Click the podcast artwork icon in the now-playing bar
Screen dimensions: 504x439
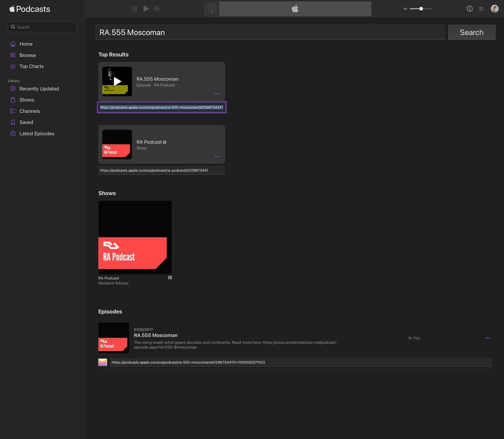pos(212,9)
